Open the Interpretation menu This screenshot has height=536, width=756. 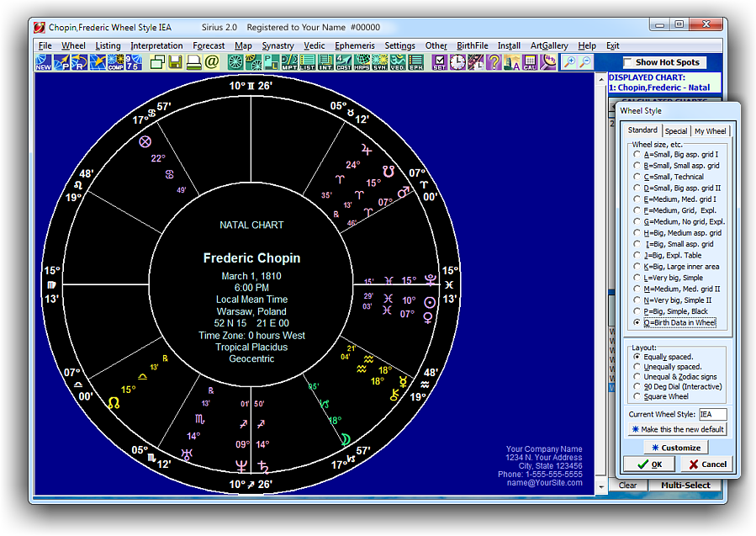(x=156, y=45)
